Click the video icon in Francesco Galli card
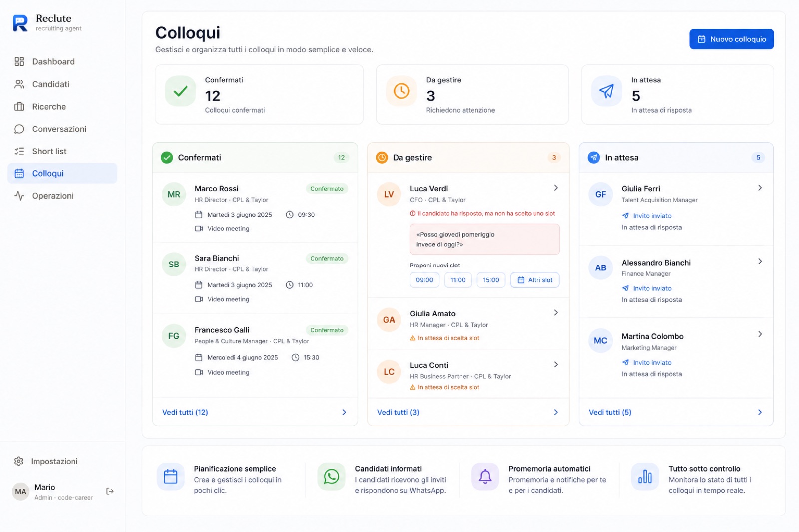This screenshot has height=532, width=799. 199,372
